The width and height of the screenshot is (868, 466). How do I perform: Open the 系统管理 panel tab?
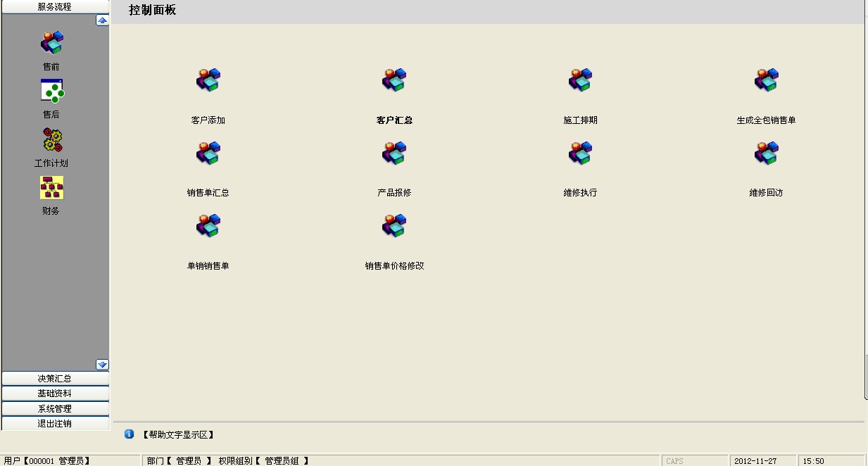(x=55, y=409)
